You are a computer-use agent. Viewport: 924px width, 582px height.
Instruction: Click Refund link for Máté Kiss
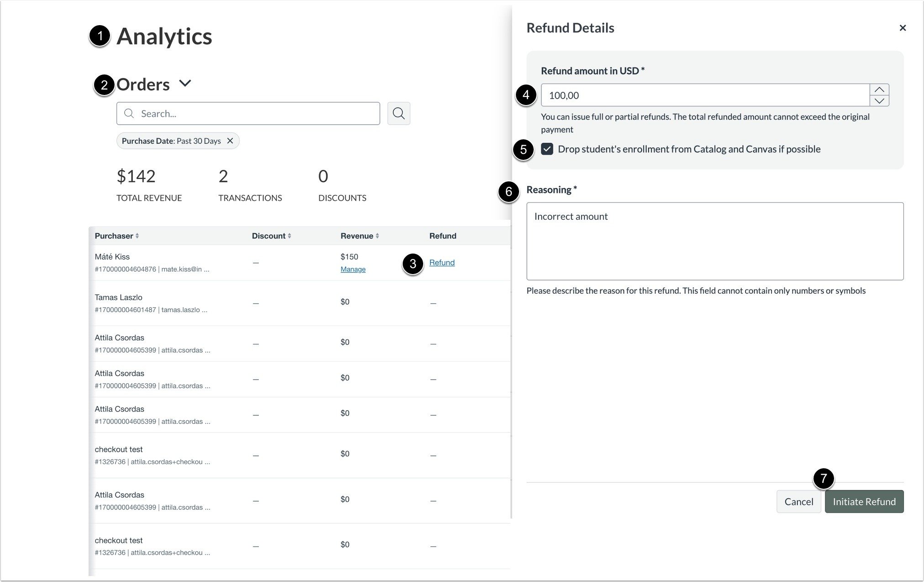[441, 263]
